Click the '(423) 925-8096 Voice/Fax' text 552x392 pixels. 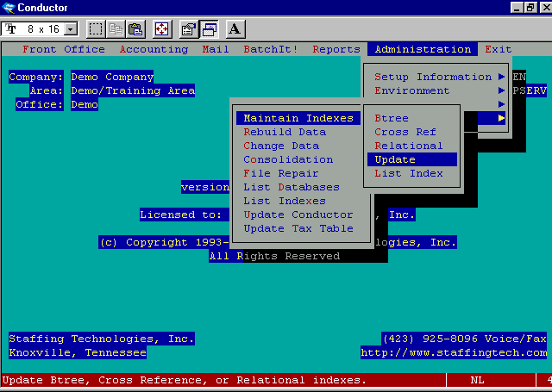pyautogui.click(x=464, y=339)
